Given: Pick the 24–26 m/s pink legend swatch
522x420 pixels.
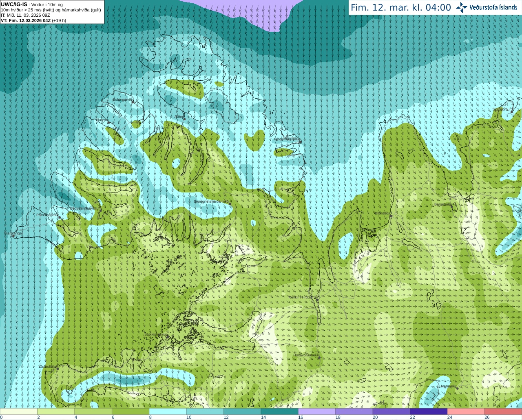Looking at the screenshot, I should [x=466, y=411].
